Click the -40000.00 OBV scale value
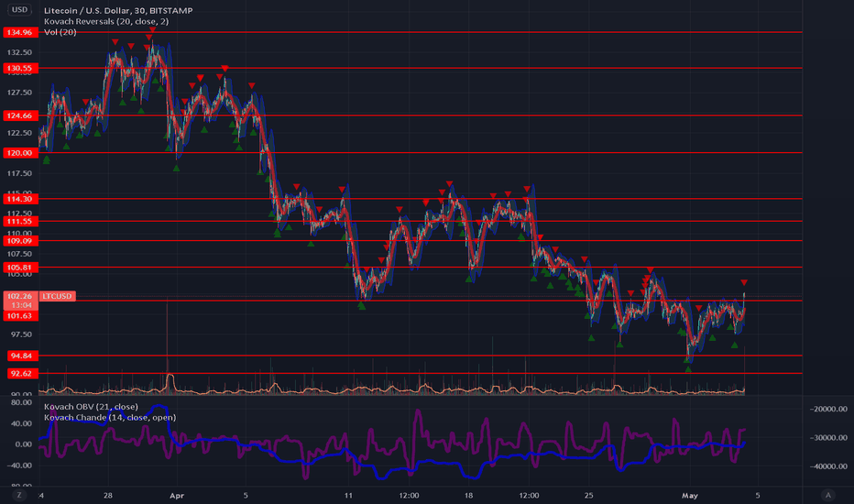 pyautogui.click(x=828, y=466)
